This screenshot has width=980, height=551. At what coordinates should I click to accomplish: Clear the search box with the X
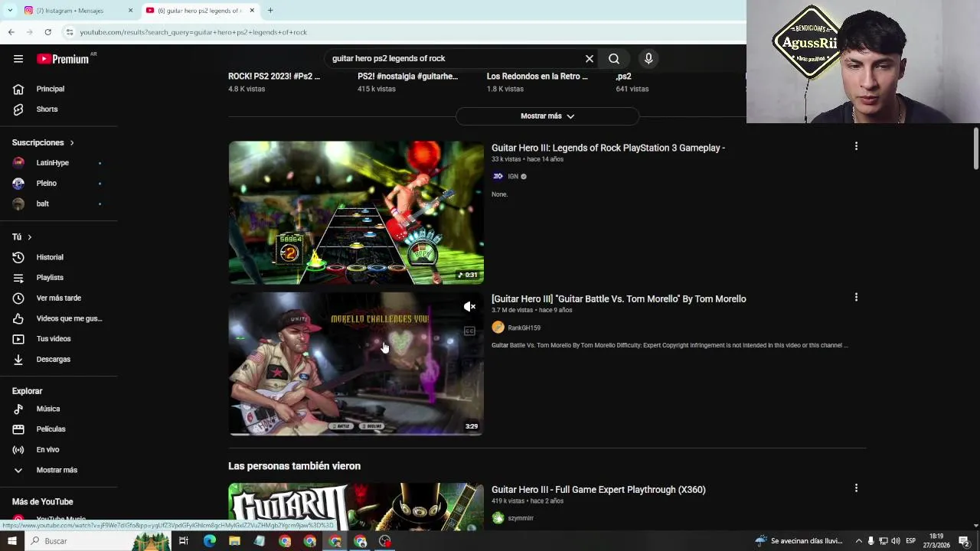(590, 59)
